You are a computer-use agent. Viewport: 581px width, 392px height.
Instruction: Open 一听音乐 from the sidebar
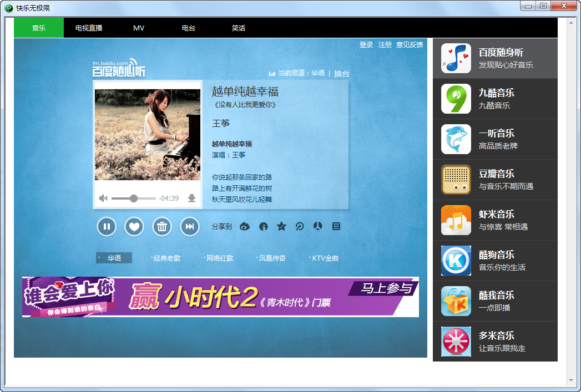(496, 139)
